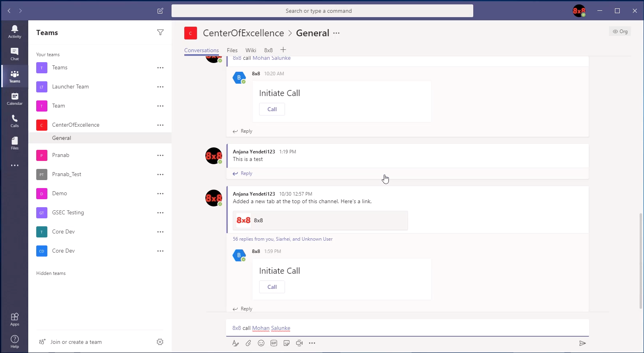Select the General channel in the team list

tap(100, 138)
